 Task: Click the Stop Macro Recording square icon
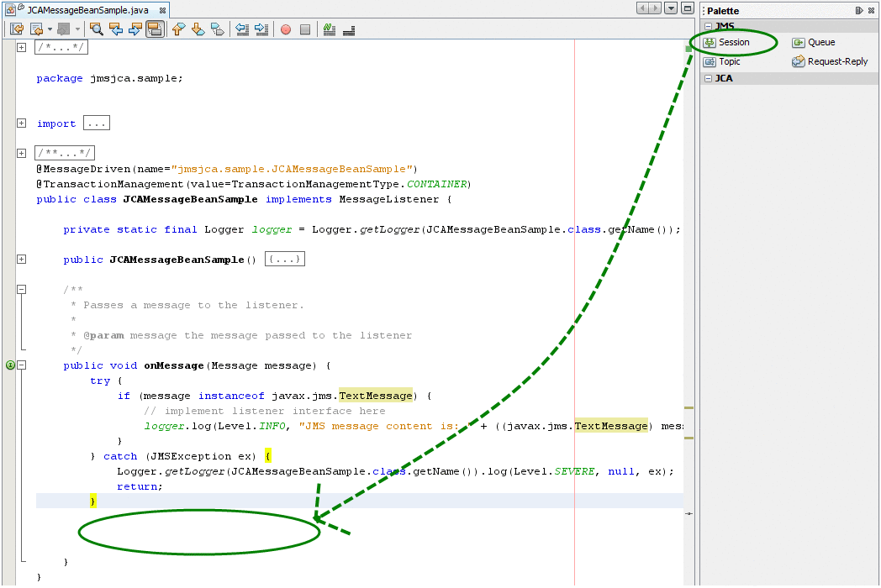(305, 29)
